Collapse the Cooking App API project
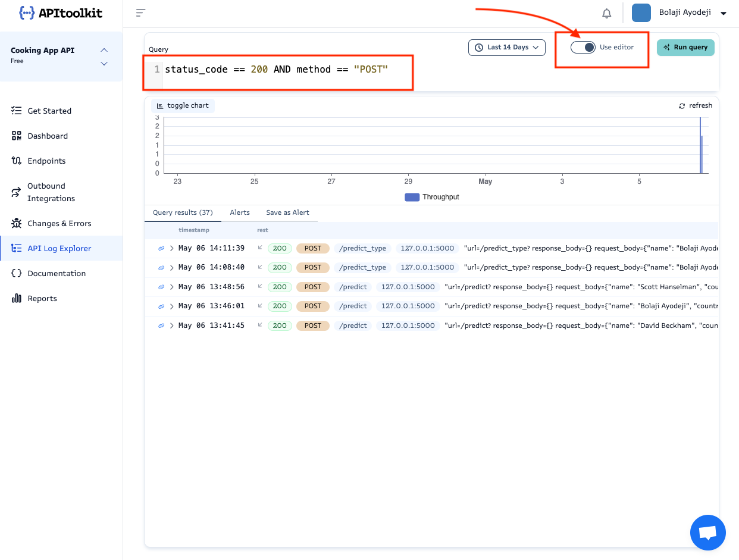 tap(104, 50)
